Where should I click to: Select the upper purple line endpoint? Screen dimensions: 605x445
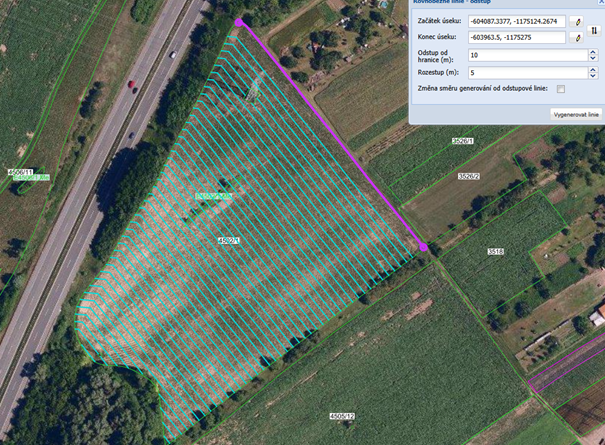click(239, 22)
